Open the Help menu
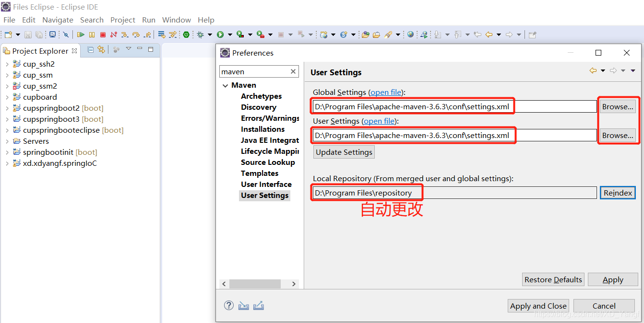 (206, 20)
